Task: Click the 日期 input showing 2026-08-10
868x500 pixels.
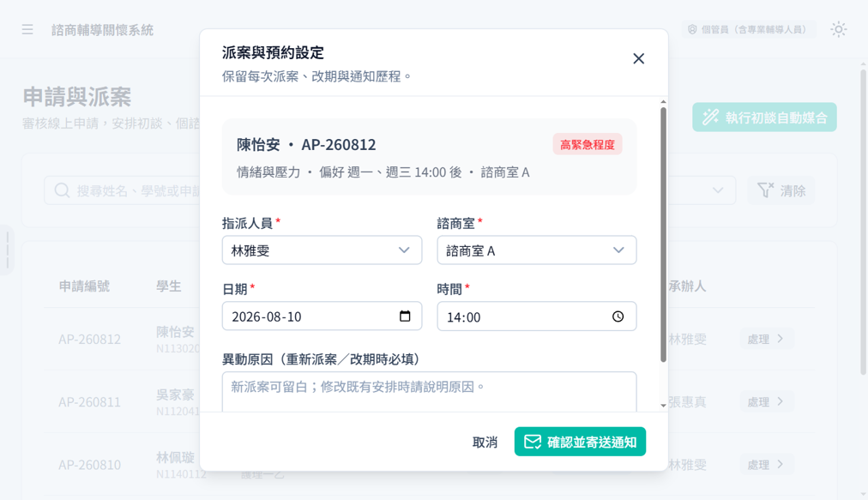Action: pos(322,316)
